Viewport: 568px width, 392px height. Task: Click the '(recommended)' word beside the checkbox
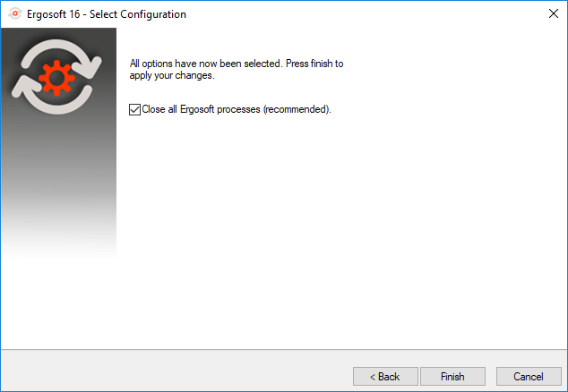point(297,109)
